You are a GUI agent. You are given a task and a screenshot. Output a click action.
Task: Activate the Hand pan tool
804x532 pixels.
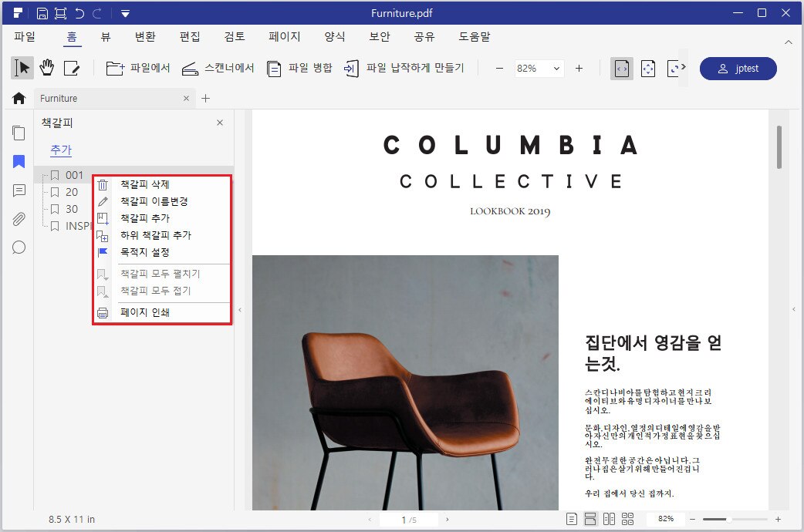(x=46, y=68)
